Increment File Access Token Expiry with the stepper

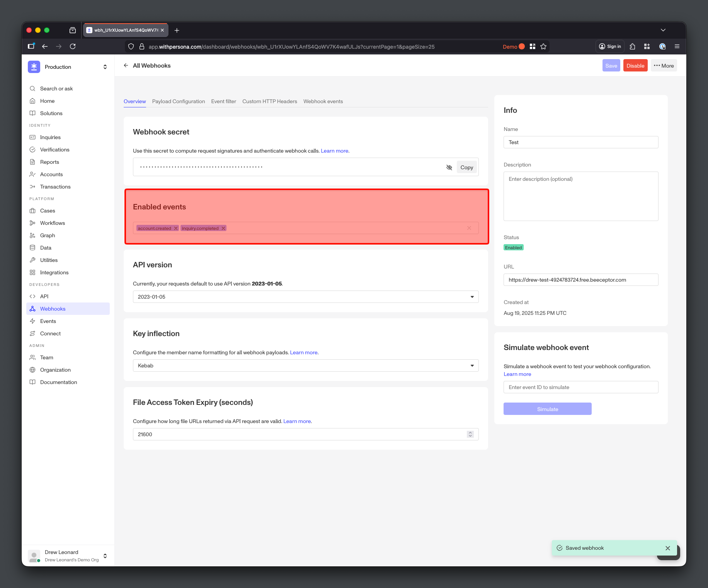470,432
